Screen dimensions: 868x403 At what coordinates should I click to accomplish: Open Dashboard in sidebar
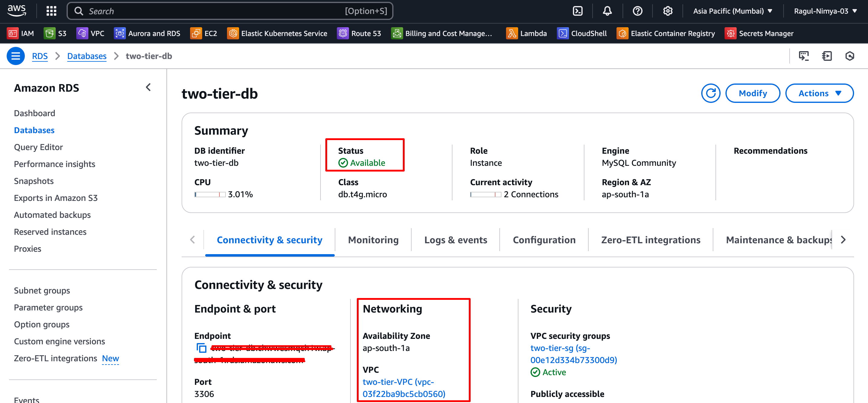(35, 113)
